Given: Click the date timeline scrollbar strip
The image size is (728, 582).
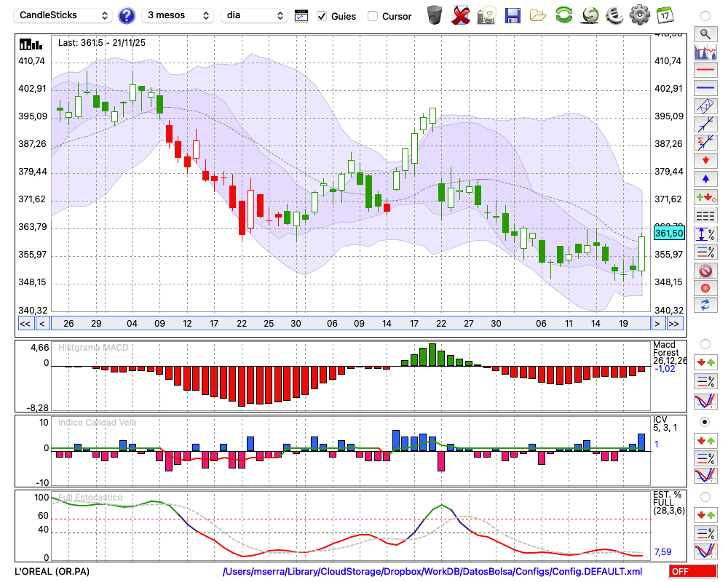Looking at the screenshot, I should coord(349,324).
